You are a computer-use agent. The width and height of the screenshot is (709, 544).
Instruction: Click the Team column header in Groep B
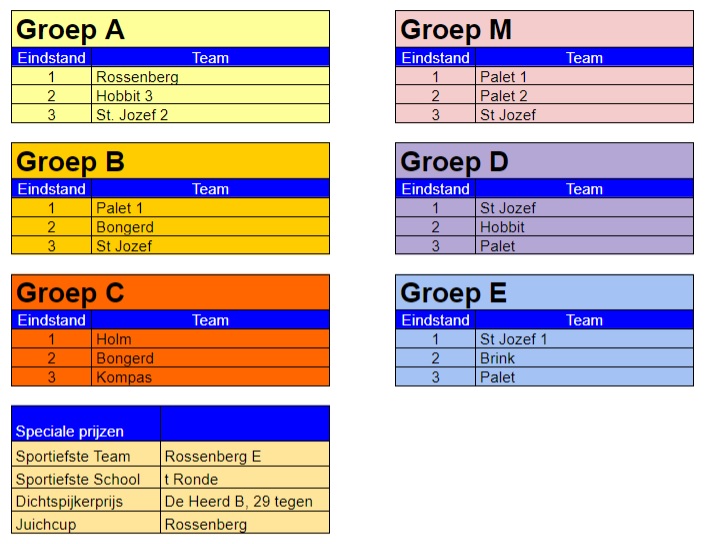pos(210,189)
